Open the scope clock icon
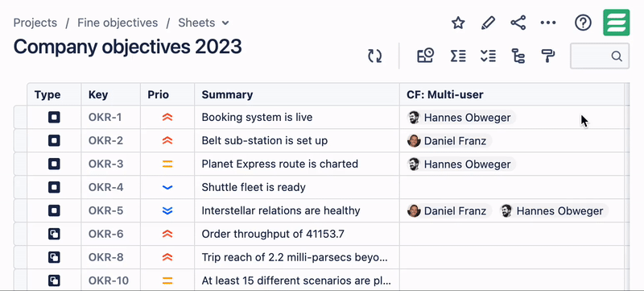 tap(426, 56)
